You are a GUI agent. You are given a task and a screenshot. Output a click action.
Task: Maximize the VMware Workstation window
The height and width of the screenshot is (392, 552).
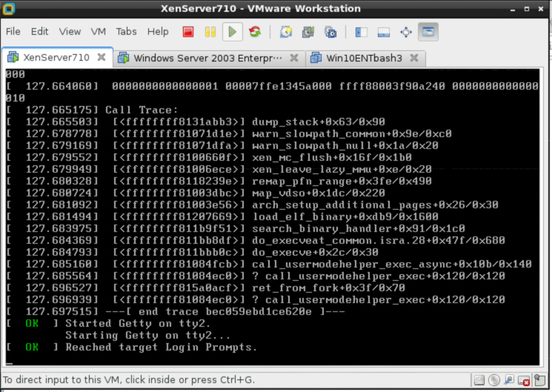click(x=527, y=9)
